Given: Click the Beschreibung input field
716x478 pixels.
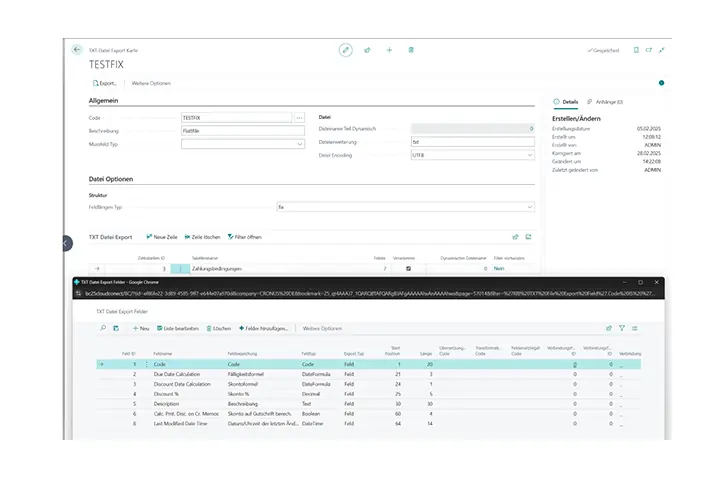Looking at the screenshot, I should click(243, 131).
